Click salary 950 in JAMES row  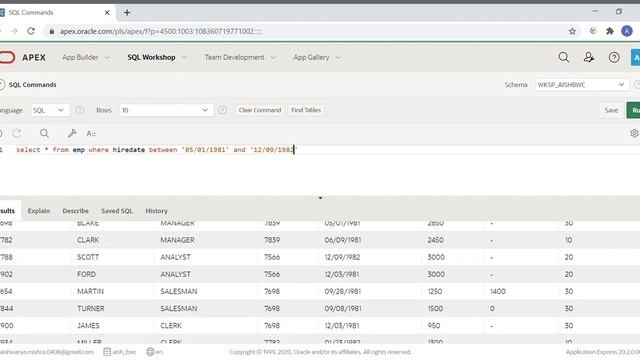pos(434,326)
